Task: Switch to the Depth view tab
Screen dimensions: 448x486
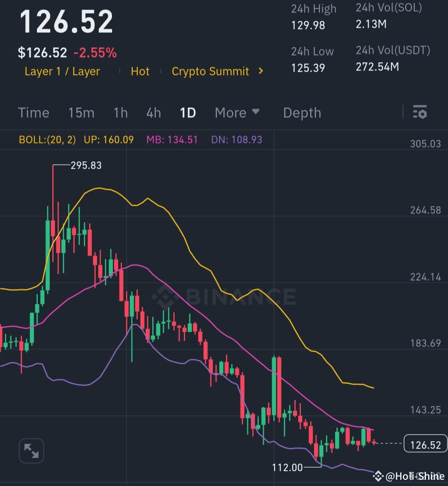Action: (302, 112)
